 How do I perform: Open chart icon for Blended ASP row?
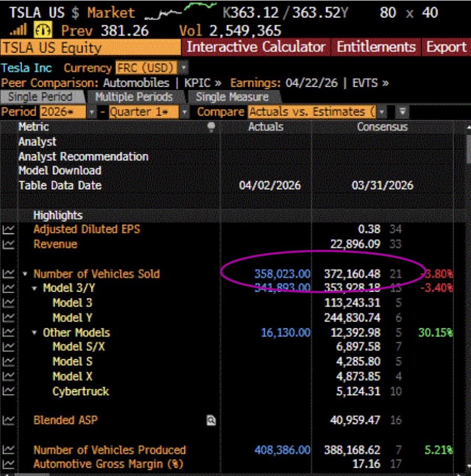point(8,420)
